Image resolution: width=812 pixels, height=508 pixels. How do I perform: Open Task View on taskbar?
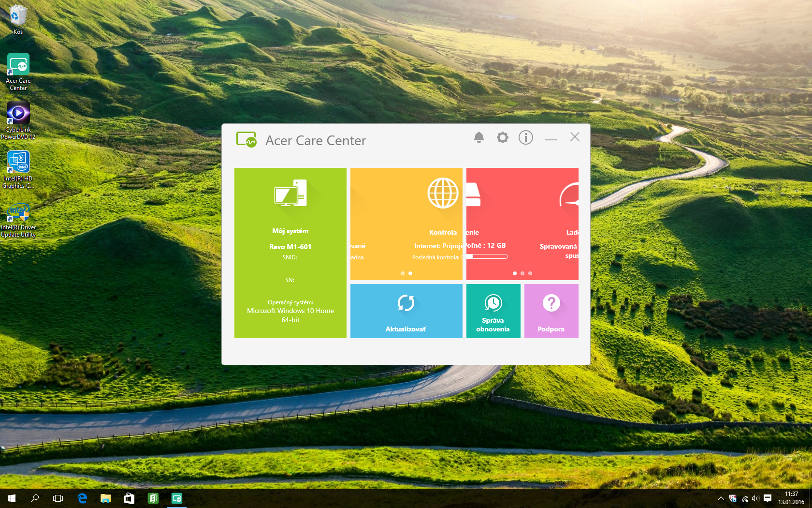[x=58, y=498]
